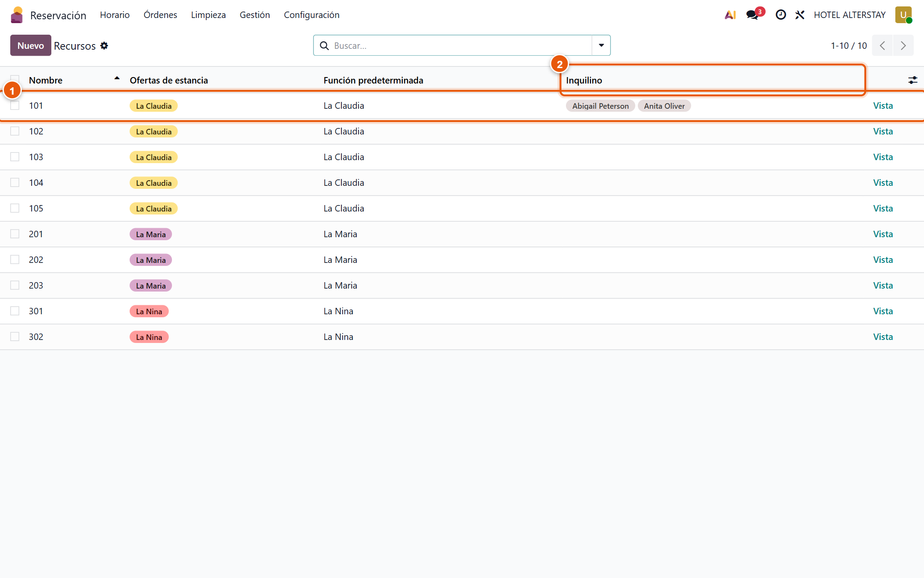The image size is (924, 578).
Task: Click the user avatar in top bar
Action: (903, 15)
